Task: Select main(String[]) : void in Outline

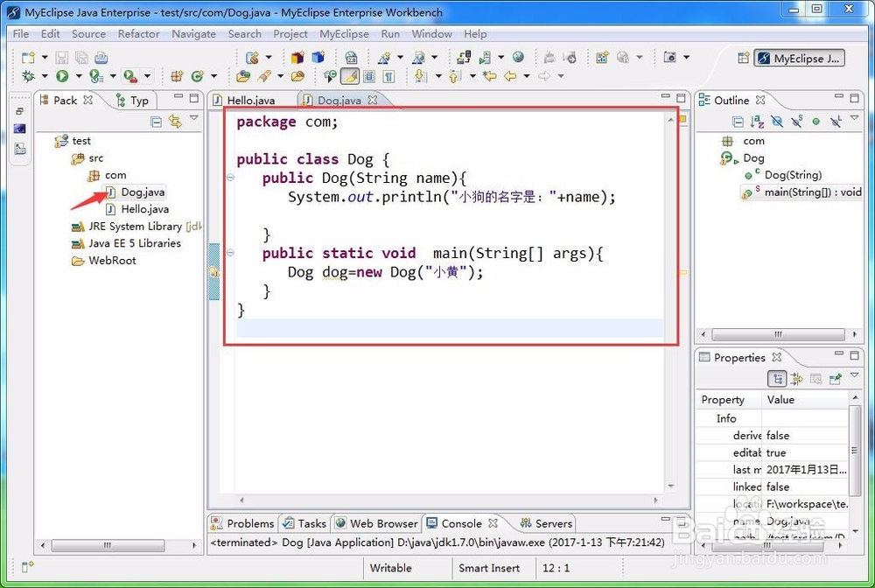Action: click(802, 192)
